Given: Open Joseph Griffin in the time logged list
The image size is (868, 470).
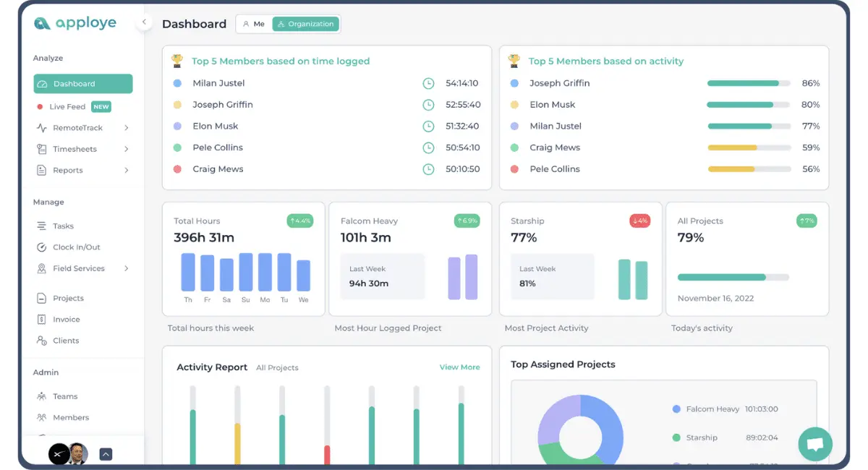Looking at the screenshot, I should point(222,105).
